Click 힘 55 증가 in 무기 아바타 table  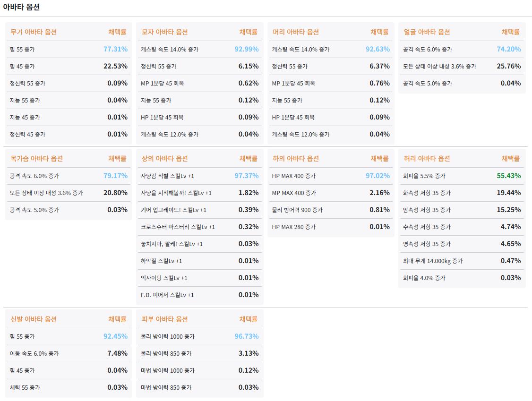(x=22, y=49)
